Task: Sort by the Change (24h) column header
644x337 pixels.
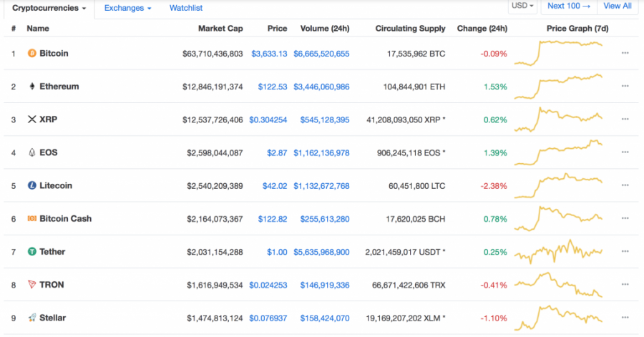Action: pyautogui.click(x=482, y=29)
